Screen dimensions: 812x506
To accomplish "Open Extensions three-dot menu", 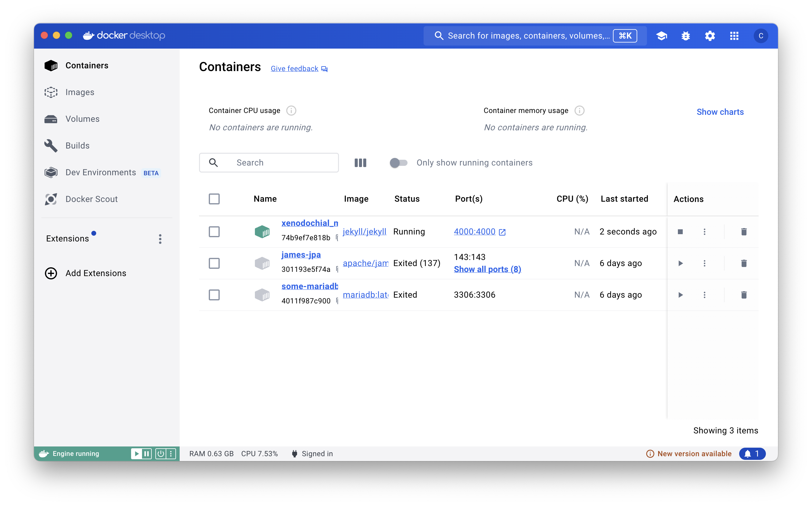I will pyautogui.click(x=160, y=239).
